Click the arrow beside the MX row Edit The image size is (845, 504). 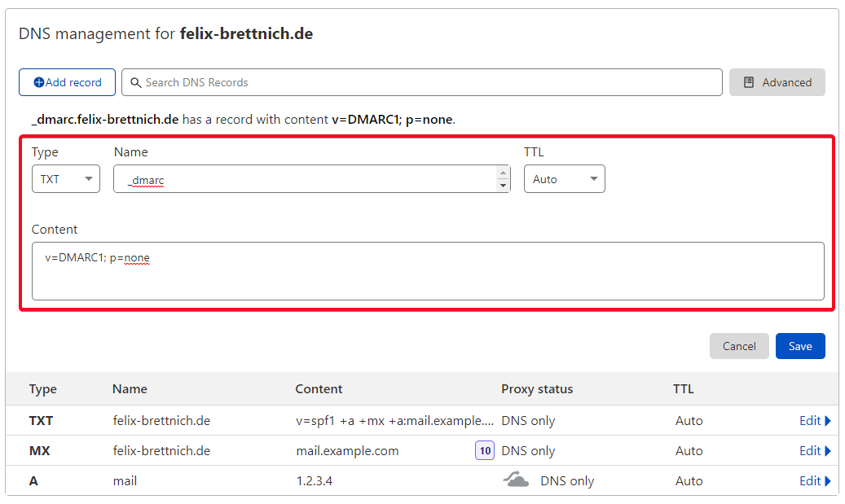point(828,451)
